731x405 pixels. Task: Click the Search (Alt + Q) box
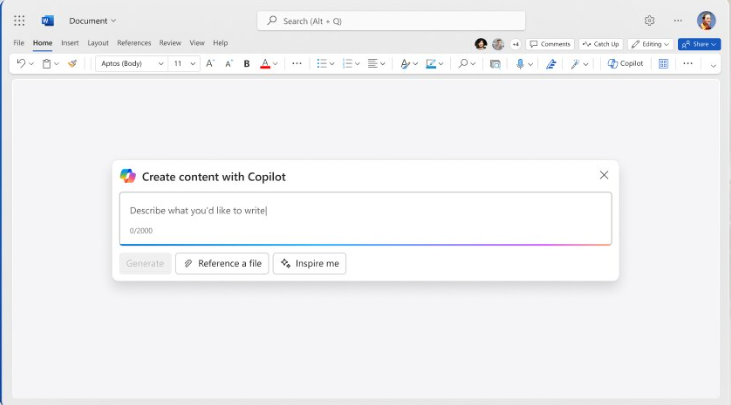pyautogui.click(x=391, y=21)
